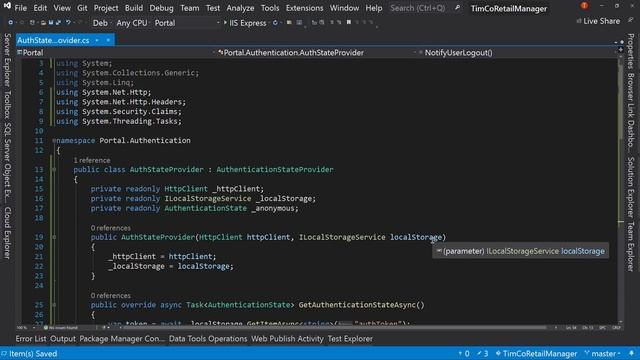
Task: Open the Portal startup project dropdown
Action: click(x=187, y=23)
